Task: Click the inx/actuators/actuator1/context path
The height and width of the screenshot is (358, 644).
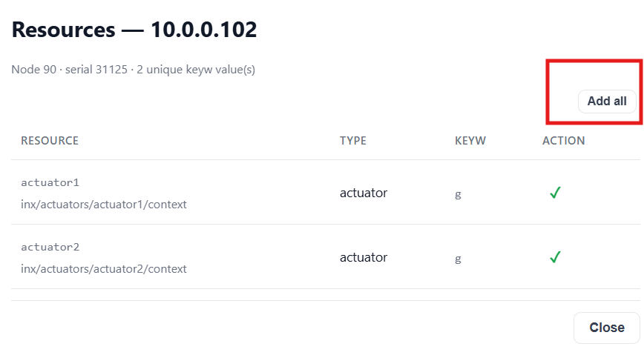Action: tap(104, 205)
